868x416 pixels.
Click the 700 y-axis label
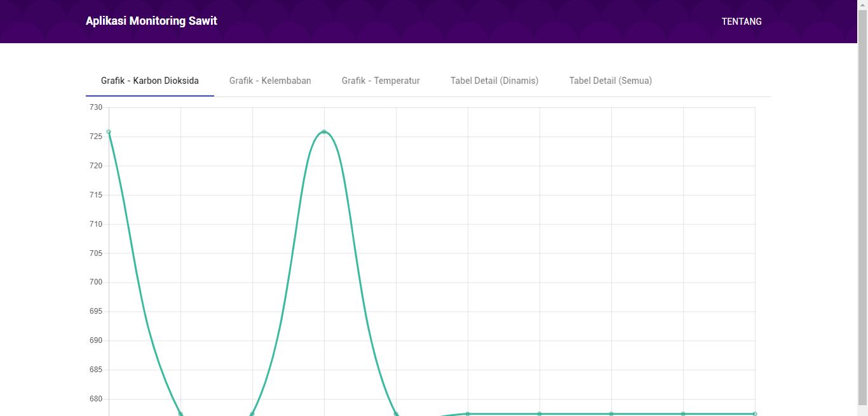(95, 282)
